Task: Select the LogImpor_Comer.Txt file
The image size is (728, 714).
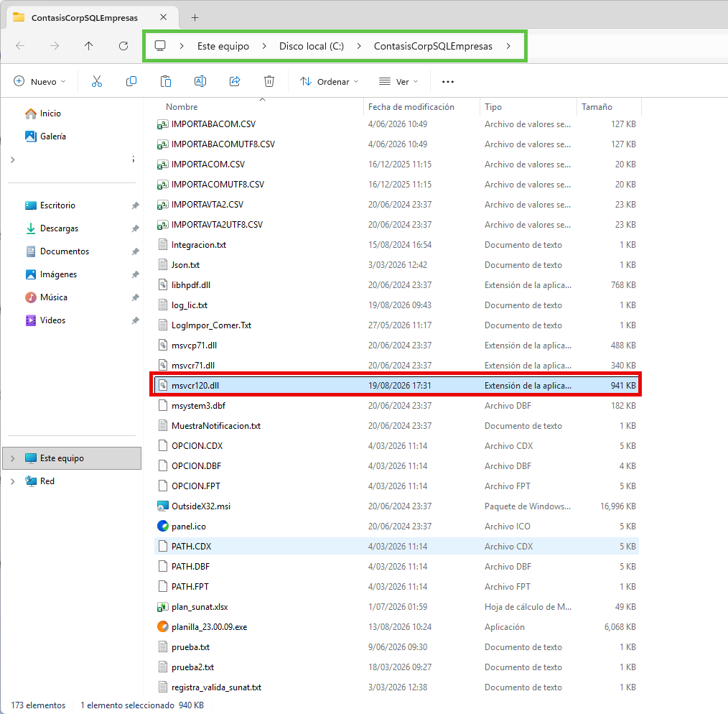Action: (x=396, y=325)
